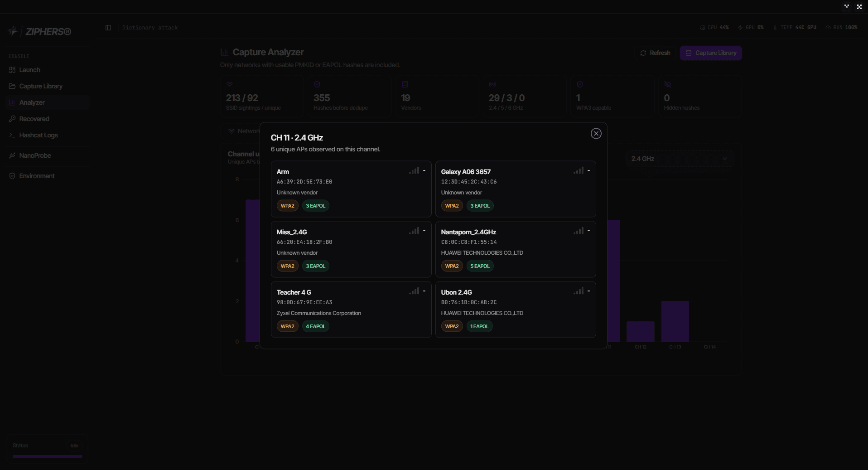The height and width of the screenshot is (470, 868).
Task: Click signal bars icon on Teacher 4 G card
Action: (414, 291)
